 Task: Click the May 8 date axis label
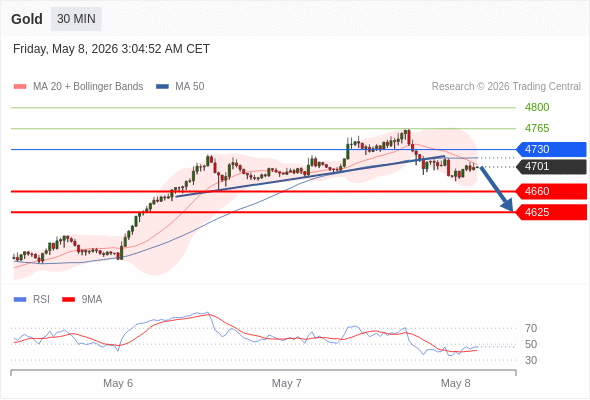[456, 383]
